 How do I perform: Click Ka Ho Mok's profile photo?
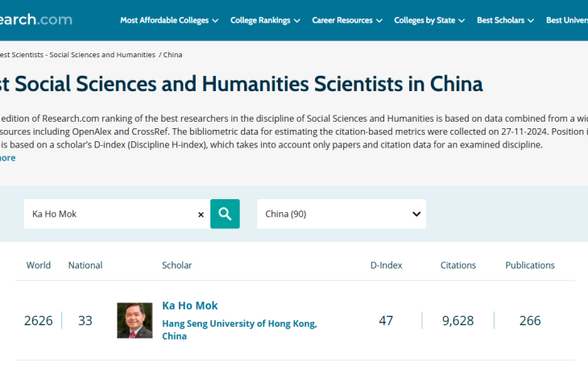tap(135, 320)
